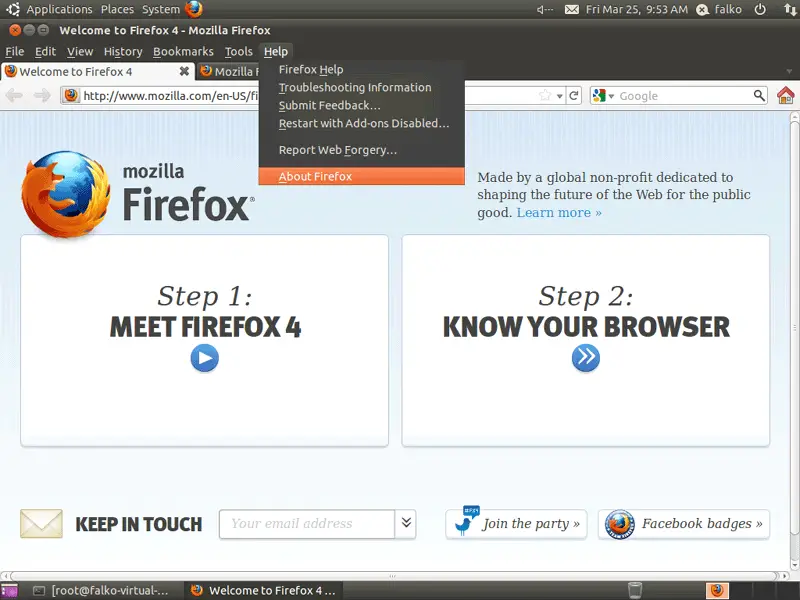The height and width of the screenshot is (600, 800).
Task: Play the Meet Firefox 4 video button
Action: click(x=205, y=358)
